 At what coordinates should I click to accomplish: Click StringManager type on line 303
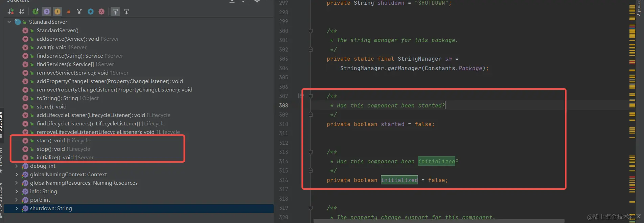[x=419, y=59]
